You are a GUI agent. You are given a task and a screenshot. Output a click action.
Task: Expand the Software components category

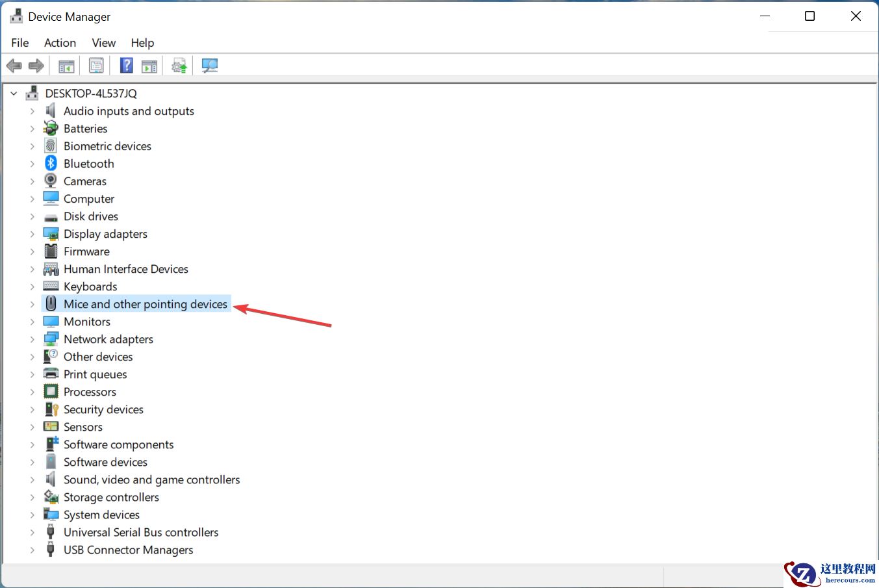[x=32, y=444]
